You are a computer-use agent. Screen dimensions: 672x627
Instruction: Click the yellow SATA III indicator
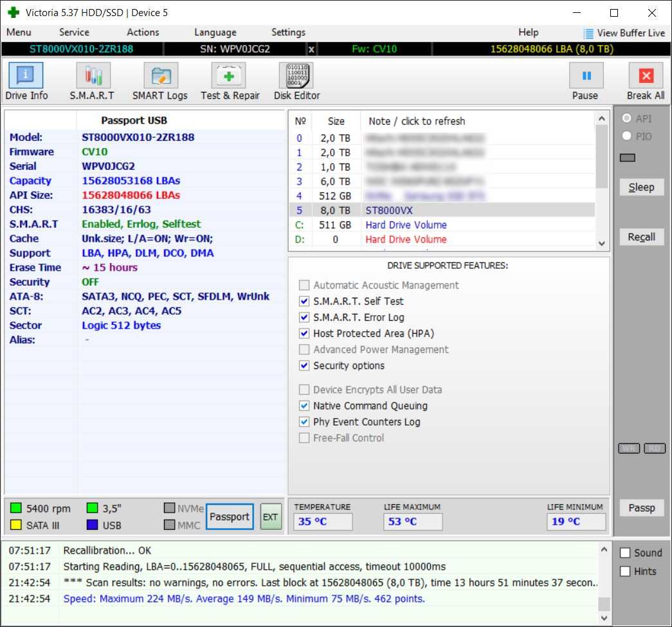point(16,525)
